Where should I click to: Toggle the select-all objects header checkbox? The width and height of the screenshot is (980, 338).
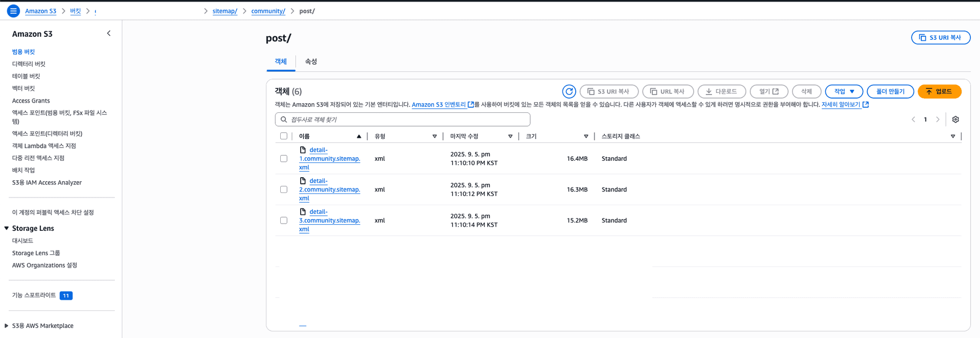point(284,136)
